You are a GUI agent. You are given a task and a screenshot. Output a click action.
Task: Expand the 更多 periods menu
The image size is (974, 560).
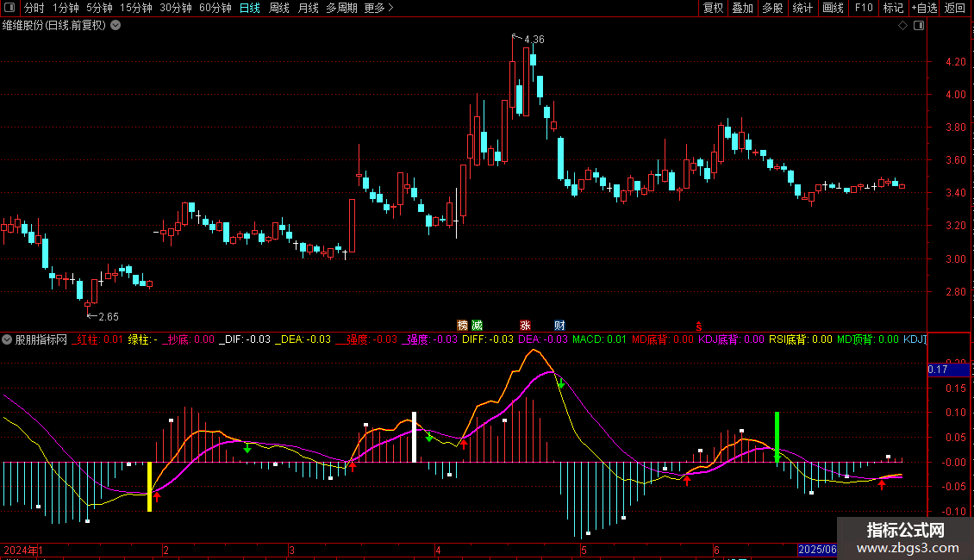(x=378, y=8)
